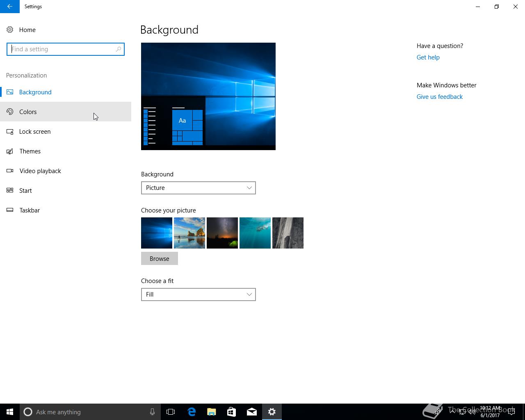Open Microsoft Edge from the taskbar
The height and width of the screenshot is (420, 525).
coord(192,412)
